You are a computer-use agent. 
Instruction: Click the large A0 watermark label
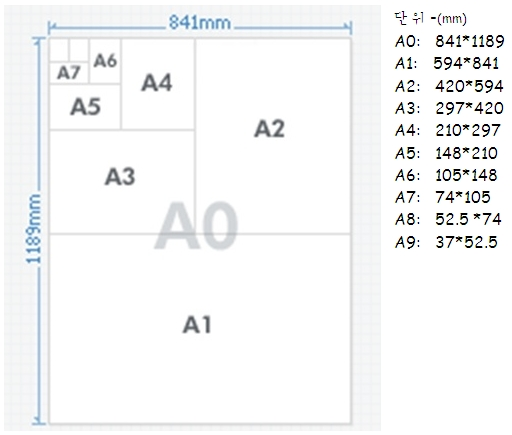coord(196,226)
